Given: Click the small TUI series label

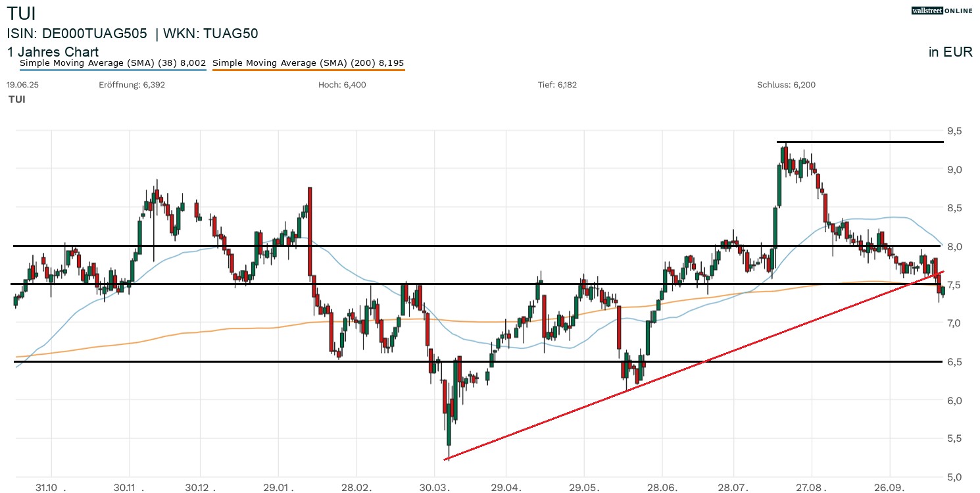Looking at the screenshot, I should (17, 99).
